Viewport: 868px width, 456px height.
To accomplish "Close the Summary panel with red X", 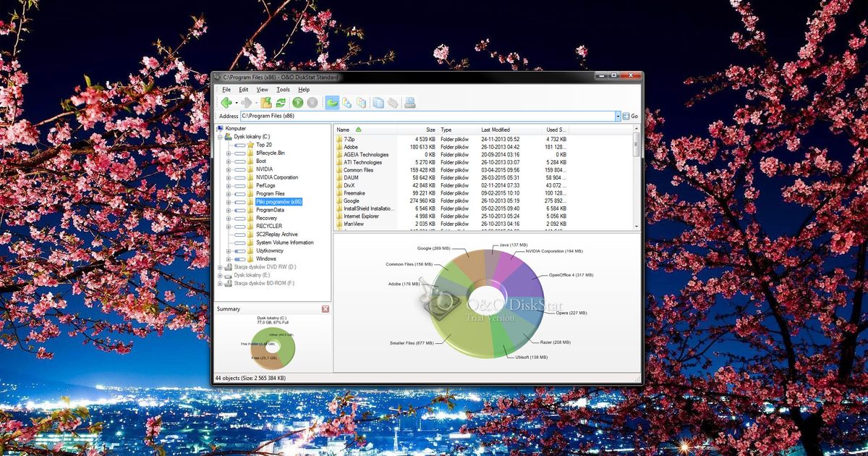I will [325, 309].
